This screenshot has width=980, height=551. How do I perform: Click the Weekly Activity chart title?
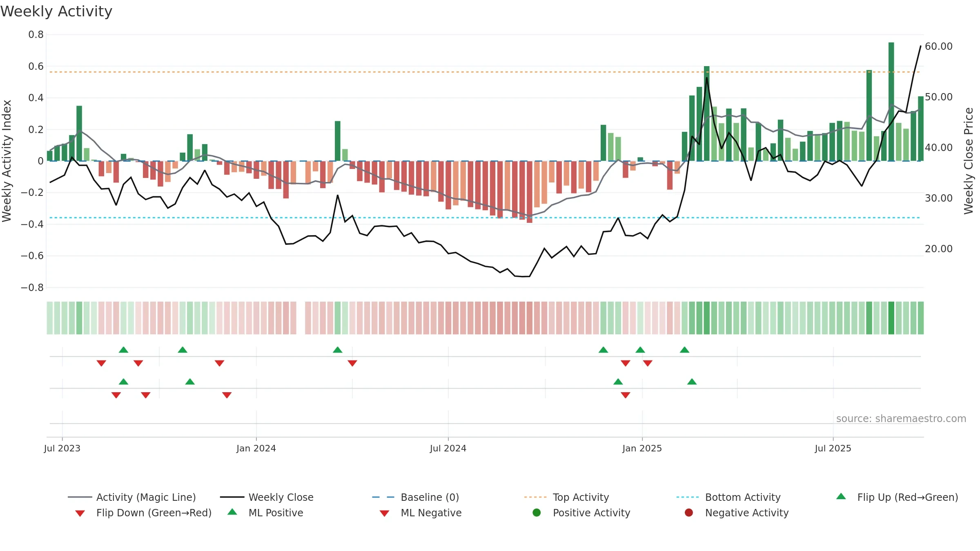56,11
